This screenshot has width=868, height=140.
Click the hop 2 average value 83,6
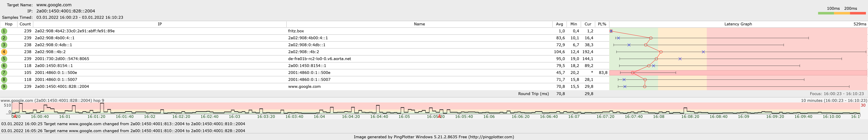(x=560, y=38)
